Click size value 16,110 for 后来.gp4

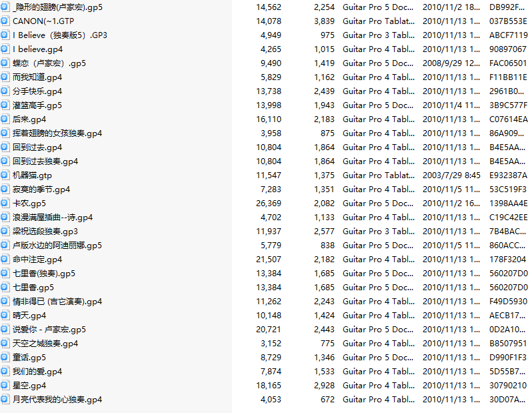point(269,119)
